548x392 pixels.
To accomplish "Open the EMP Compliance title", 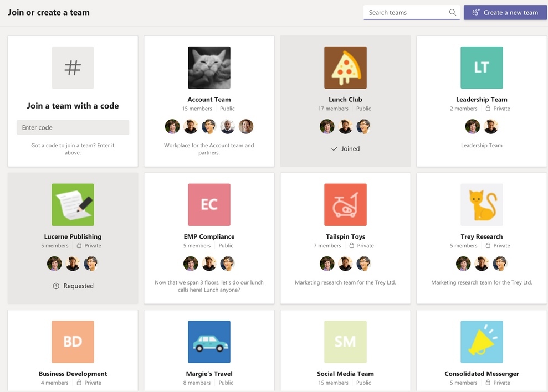I will pyautogui.click(x=209, y=236).
